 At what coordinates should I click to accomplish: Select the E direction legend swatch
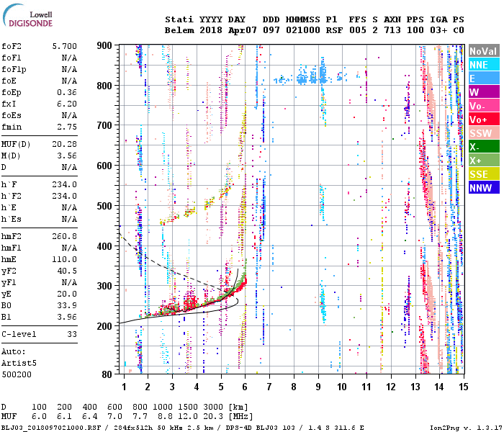pyautogui.click(x=484, y=78)
